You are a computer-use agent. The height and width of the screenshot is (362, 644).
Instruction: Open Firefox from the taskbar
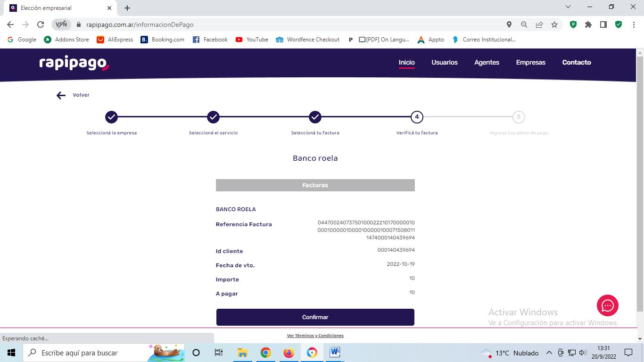(289, 353)
